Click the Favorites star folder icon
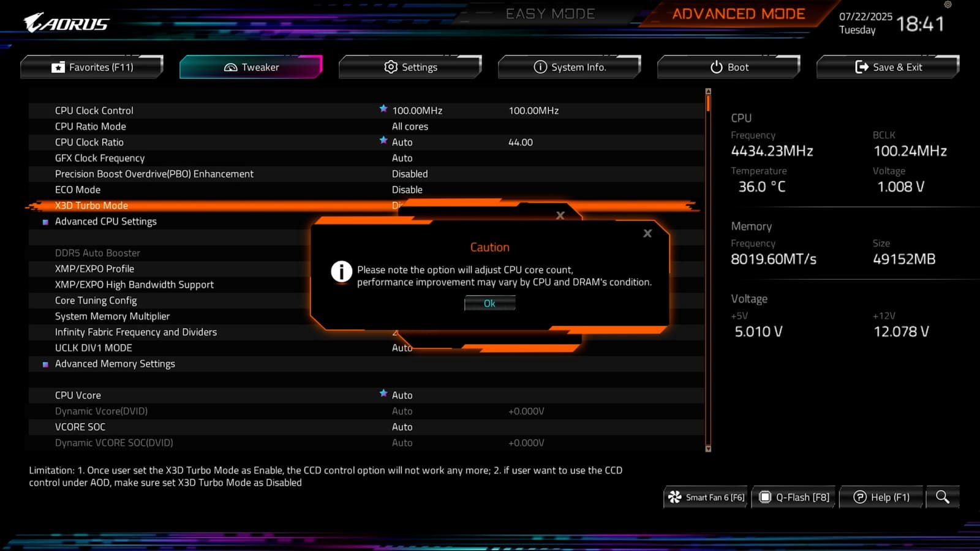This screenshot has height=551, width=980. [58, 67]
